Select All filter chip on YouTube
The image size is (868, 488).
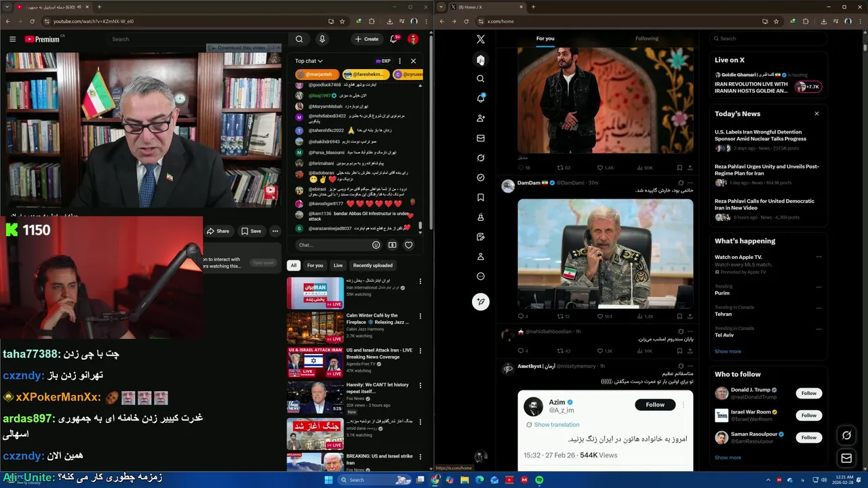294,265
